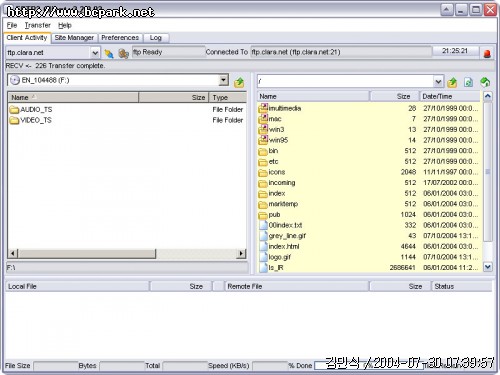Open the local drive EN_104488 (F:) dropdown

tap(224, 80)
